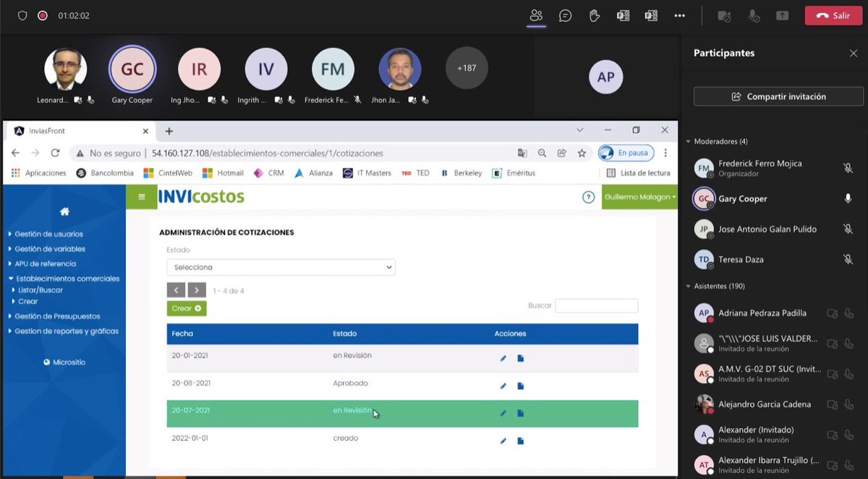Toggle the disabled camera button
Viewport: 868px width, 479px height.
pyautogui.click(x=724, y=15)
